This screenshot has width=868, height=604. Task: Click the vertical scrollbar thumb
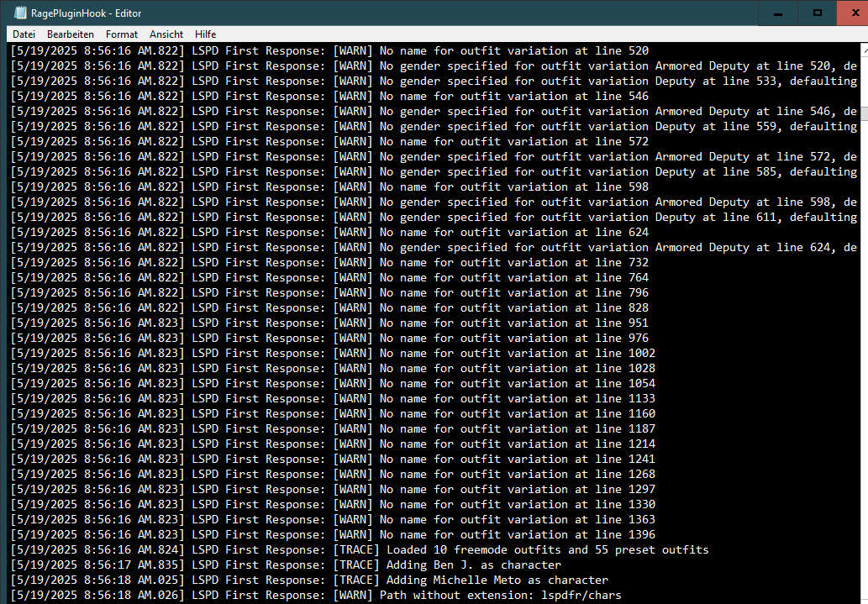(864, 114)
